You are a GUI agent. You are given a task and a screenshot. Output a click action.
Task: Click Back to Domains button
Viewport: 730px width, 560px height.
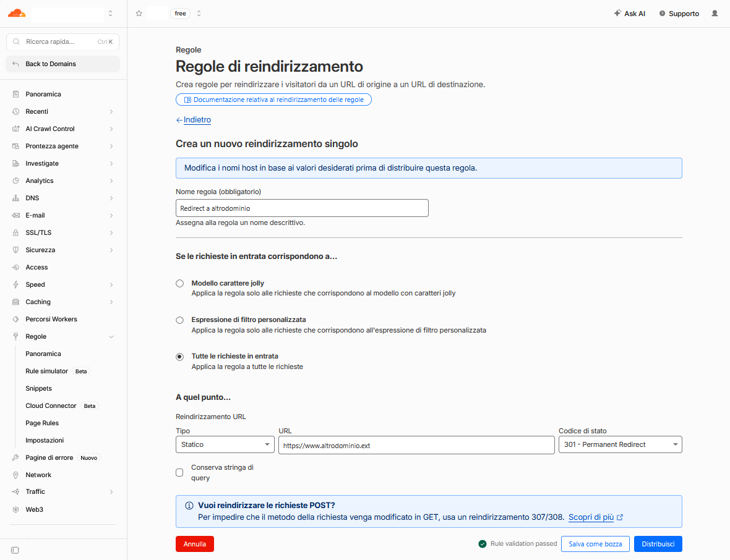(x=63, y=64)
